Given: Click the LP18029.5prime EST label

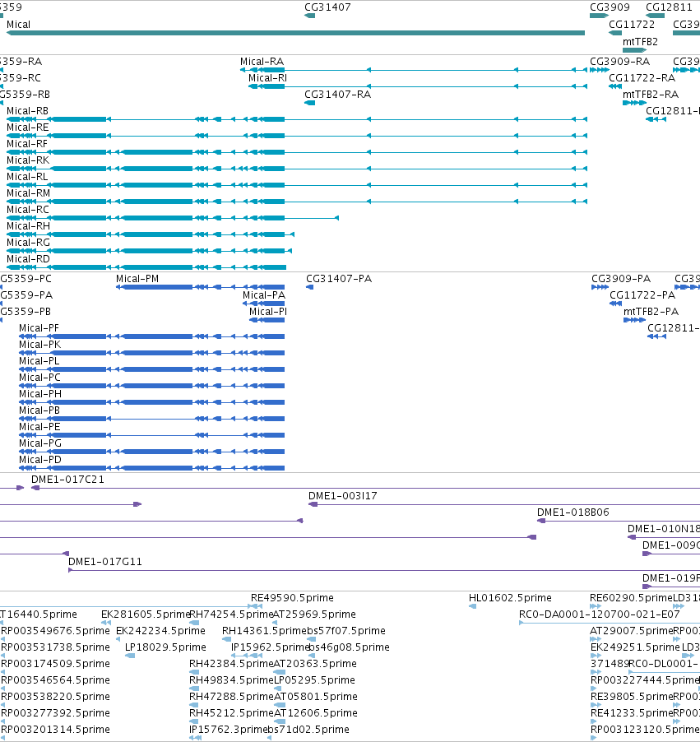Looking at the screenshot, I should tap(165, 647).
